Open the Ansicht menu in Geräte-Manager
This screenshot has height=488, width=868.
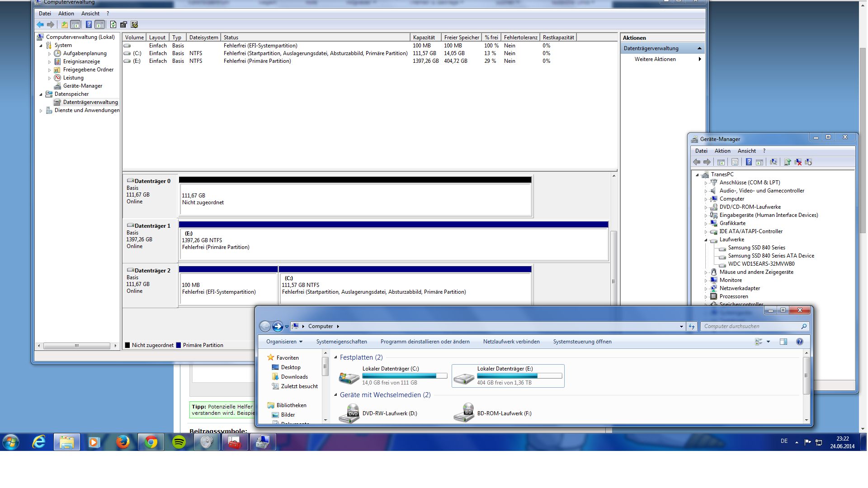(746, 151)
